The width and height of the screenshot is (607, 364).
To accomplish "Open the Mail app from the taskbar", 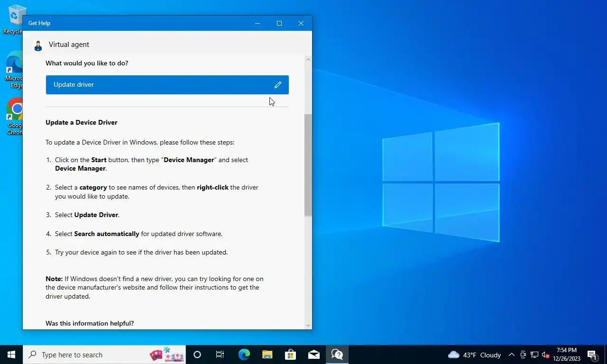I will (x=313, y=355).
